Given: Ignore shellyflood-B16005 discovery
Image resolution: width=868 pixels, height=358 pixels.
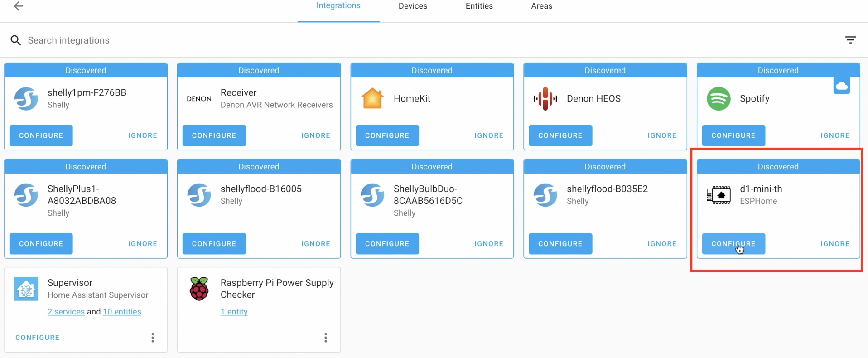Looking at the screenshot, I should [316, 244].
